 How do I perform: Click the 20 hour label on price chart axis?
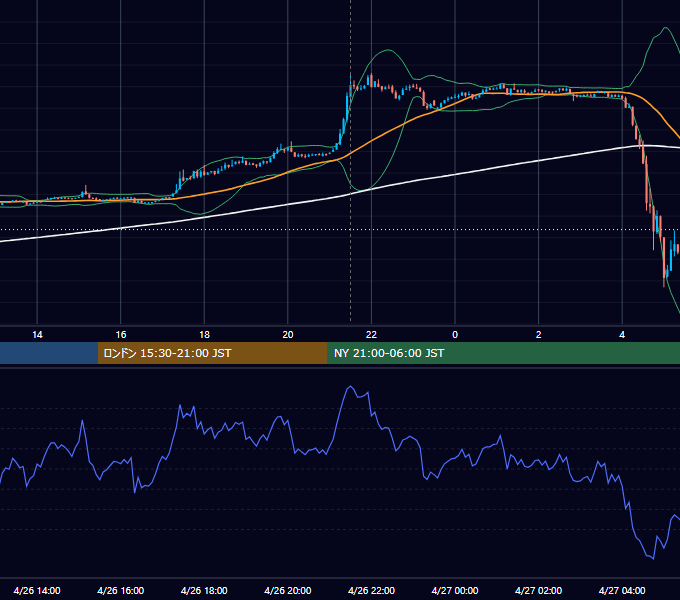coord(288,335)
